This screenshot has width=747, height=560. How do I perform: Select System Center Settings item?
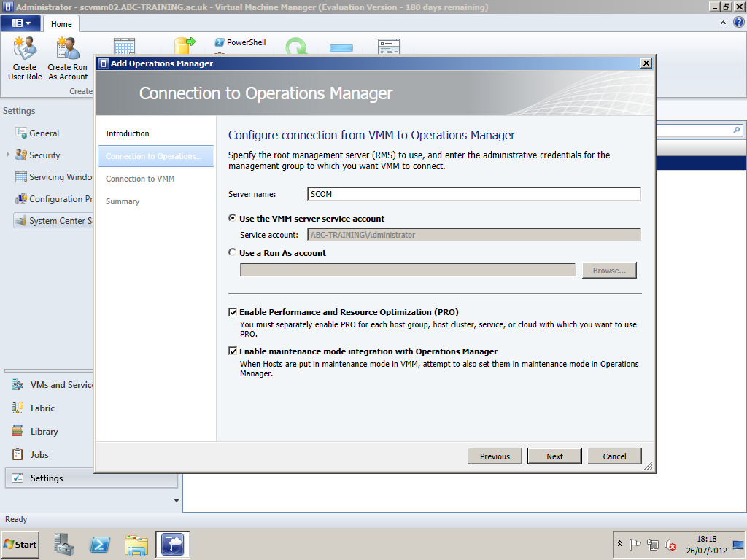pos(54,220)
